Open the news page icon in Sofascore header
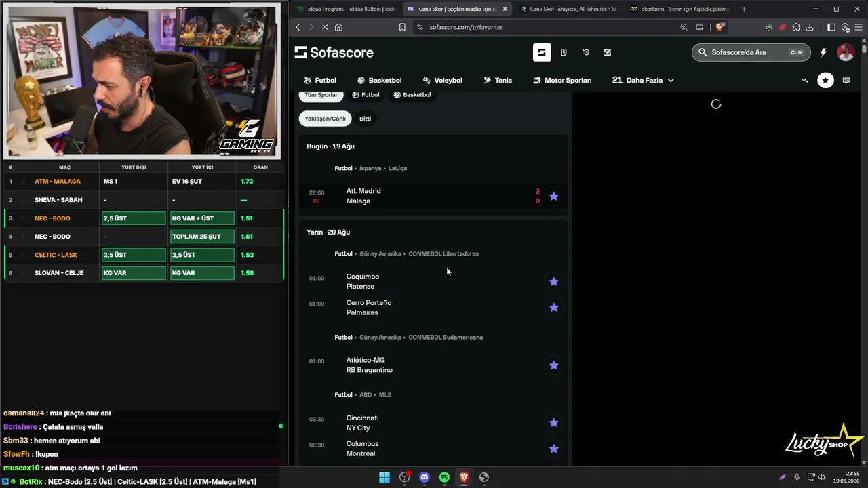Viewport: 868px width, 488px height. pyautogui.click(x=564, y=52)
